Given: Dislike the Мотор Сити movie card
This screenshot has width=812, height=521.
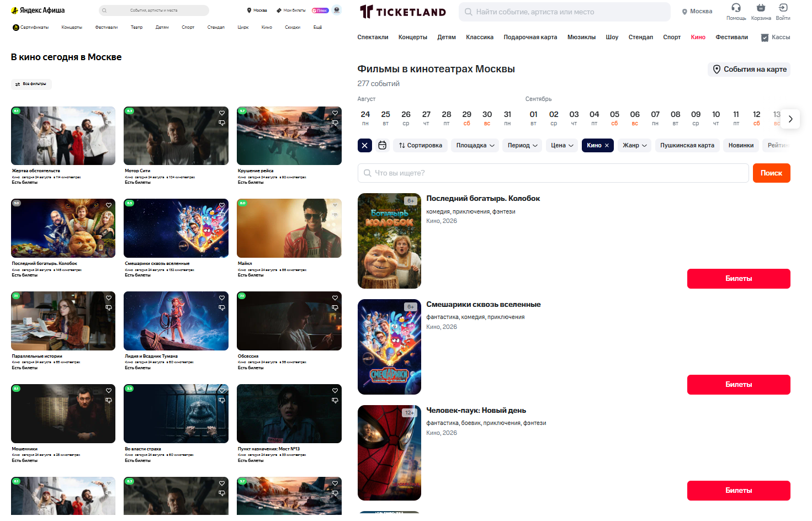Looking at the screenshot, I should [x=222, y=123].
